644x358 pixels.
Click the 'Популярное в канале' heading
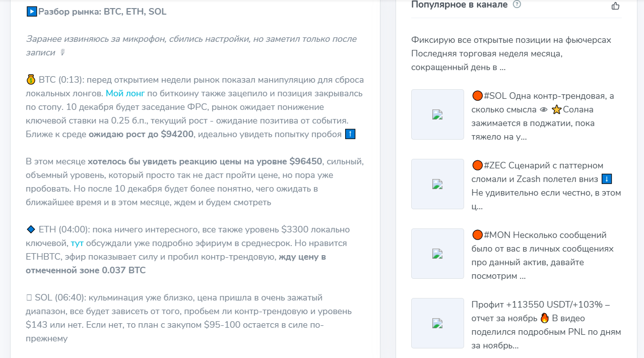[x=459, y=5]
